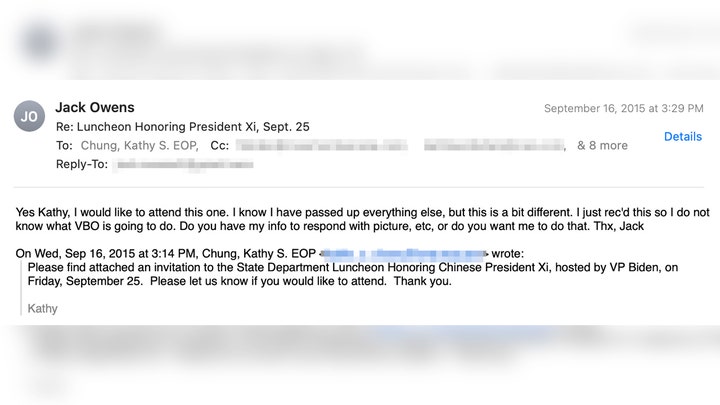This screenshot has width=720, height=405.
Task: Click the JO sender avatar circle
Action: point(29,116)
